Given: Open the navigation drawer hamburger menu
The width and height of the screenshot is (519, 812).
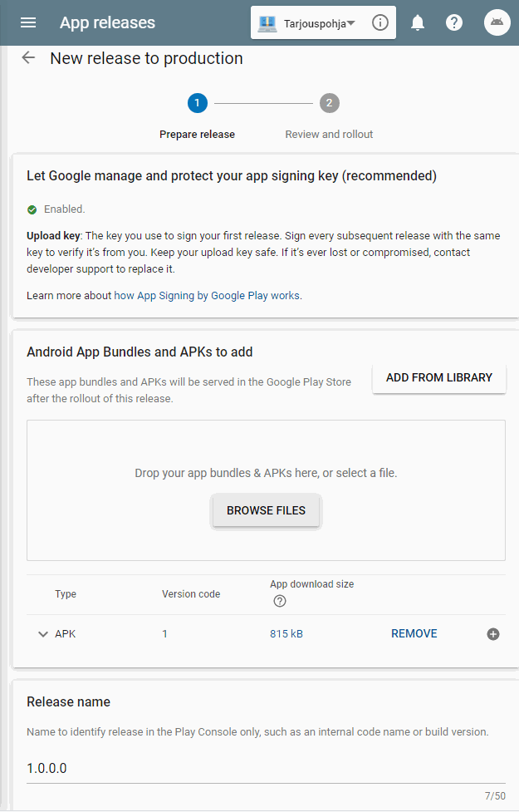Looking at the screenshot, I should 28,22.
